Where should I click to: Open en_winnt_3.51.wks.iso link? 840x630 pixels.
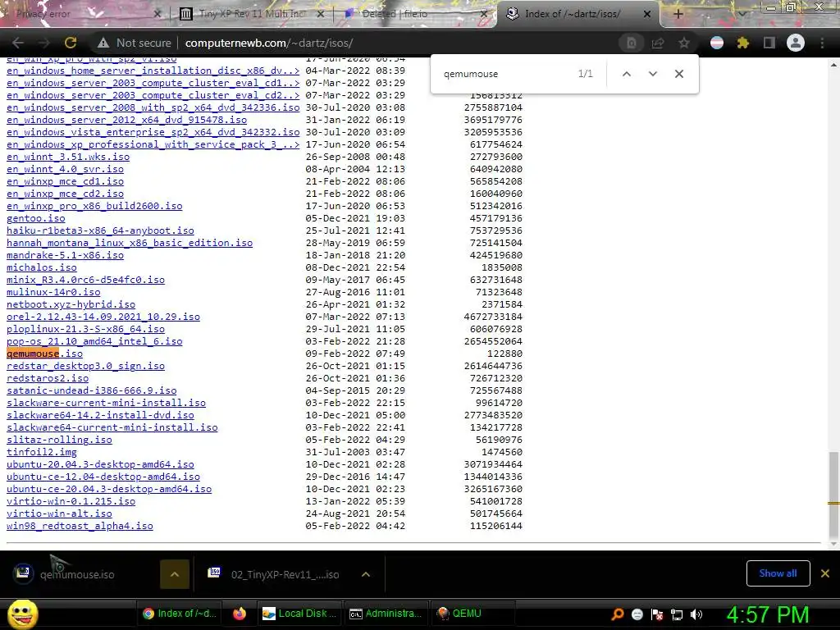point(68,157)
